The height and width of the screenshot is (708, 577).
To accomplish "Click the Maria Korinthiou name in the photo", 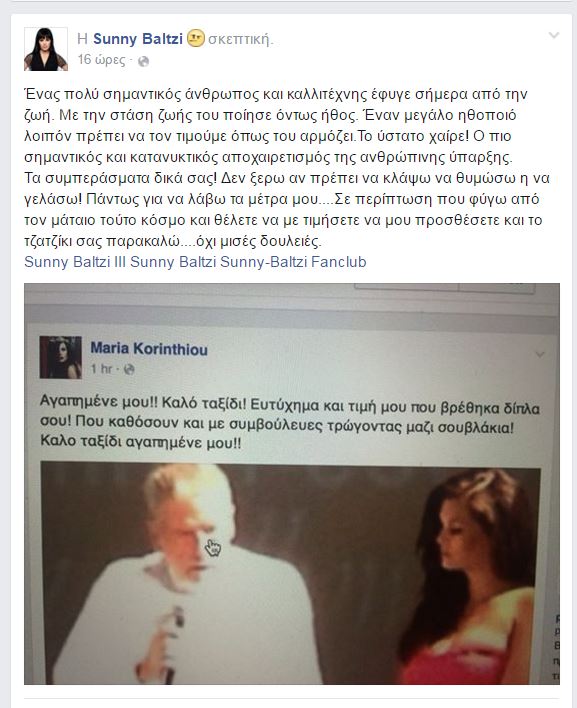I will [149, 349].
